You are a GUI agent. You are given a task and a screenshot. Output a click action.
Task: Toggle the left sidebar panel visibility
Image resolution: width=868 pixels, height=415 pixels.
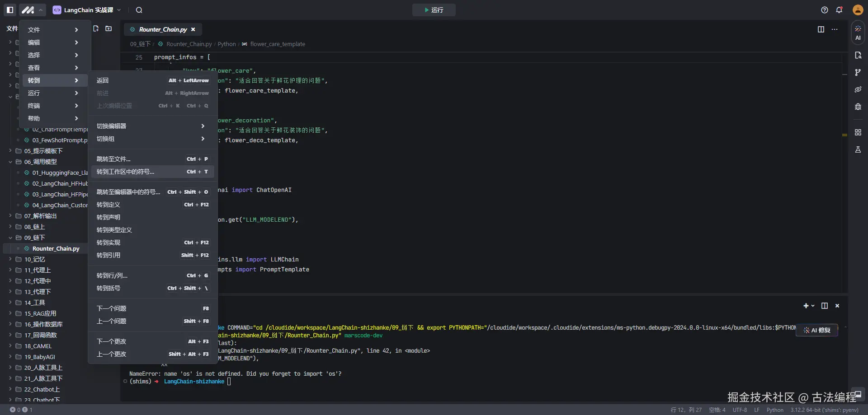click(x=10, y=10)
